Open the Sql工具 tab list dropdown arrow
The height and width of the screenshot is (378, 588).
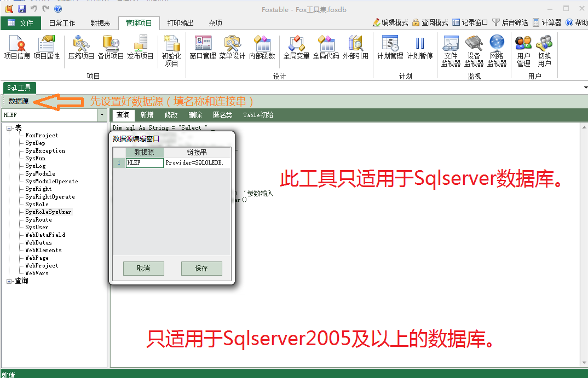pos(586,88)
